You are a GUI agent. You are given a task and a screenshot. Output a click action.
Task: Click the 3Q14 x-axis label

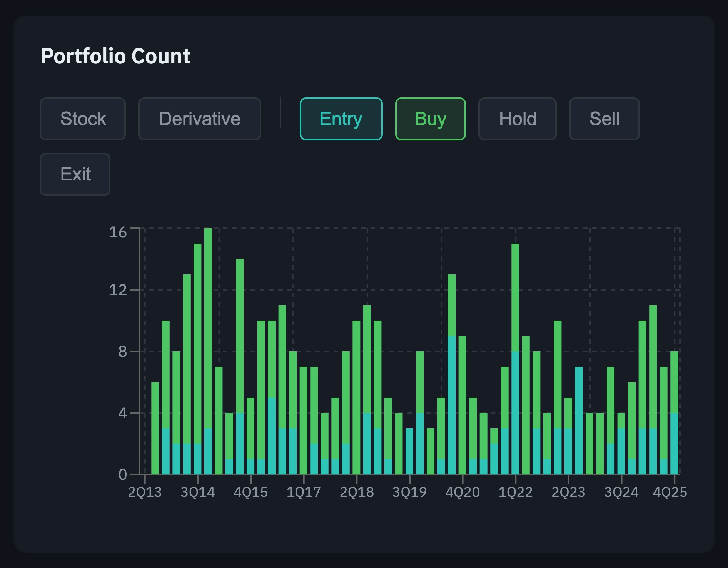(198, 492)
